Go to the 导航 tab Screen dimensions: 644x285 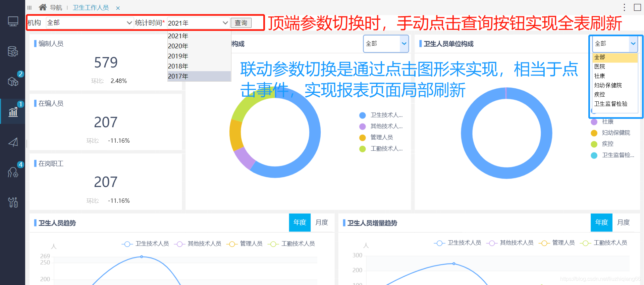[x=56, y=7]
